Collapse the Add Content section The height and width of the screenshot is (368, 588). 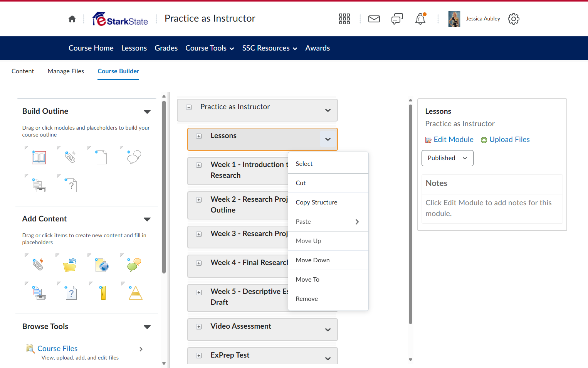pos(147,219)
